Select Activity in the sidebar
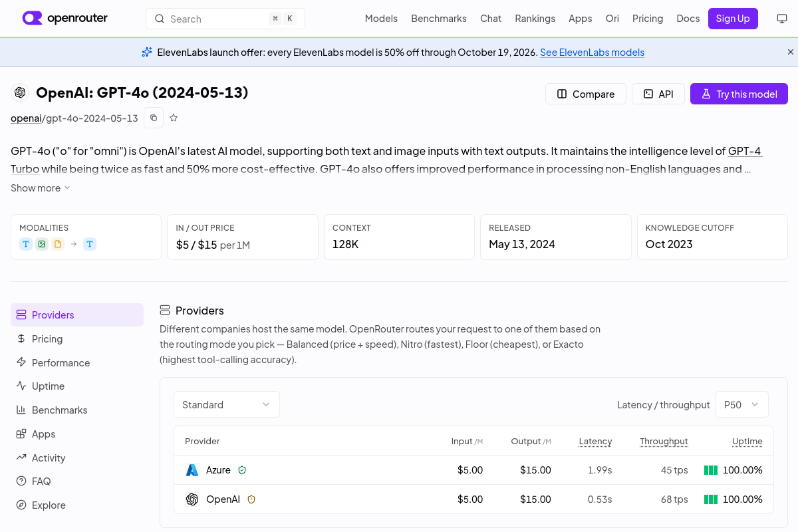 pyautogui.click(x=77, y=458)
